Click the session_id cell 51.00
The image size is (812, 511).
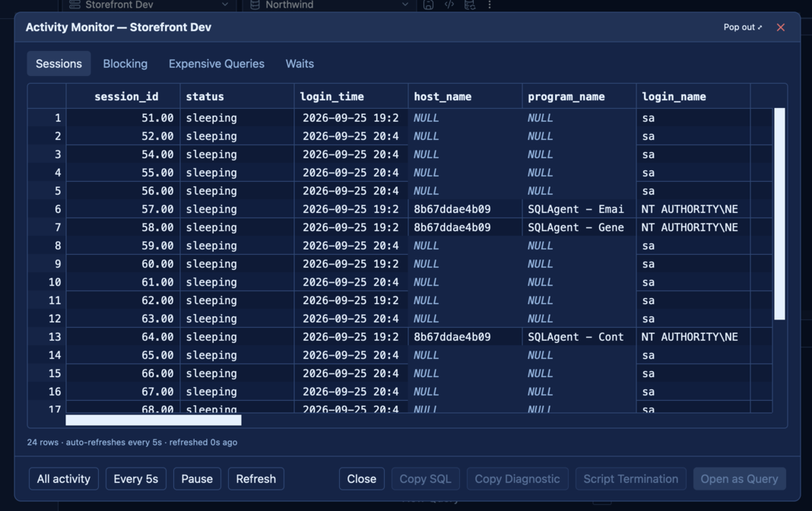(x=123, y=118)
